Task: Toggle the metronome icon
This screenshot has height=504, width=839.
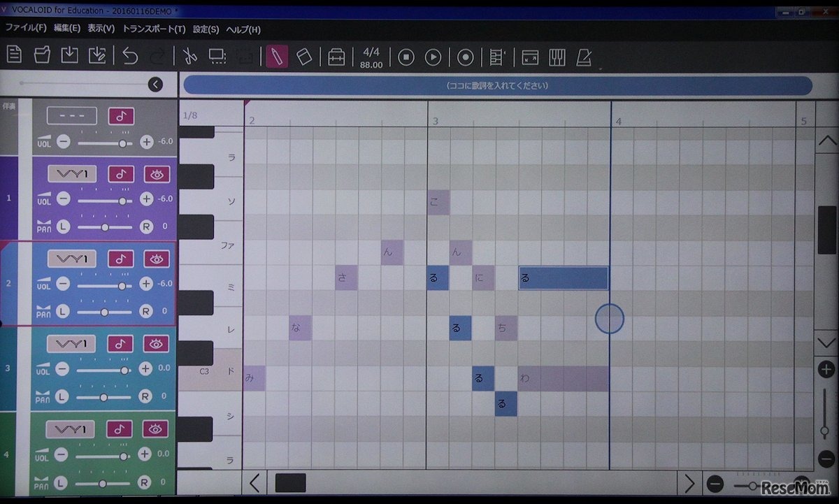Action: click(584, 57)
